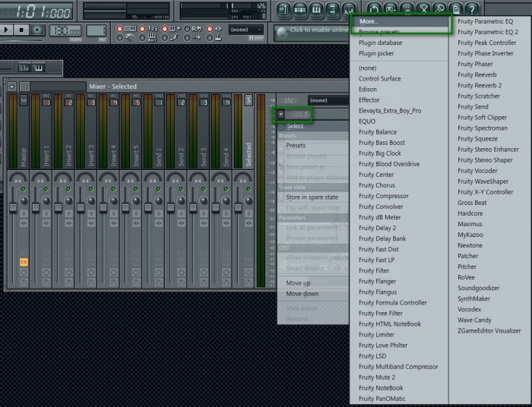Screen dimensions: 532x407
Task: Choose Move up in slot menu
Action: point(298,283)
